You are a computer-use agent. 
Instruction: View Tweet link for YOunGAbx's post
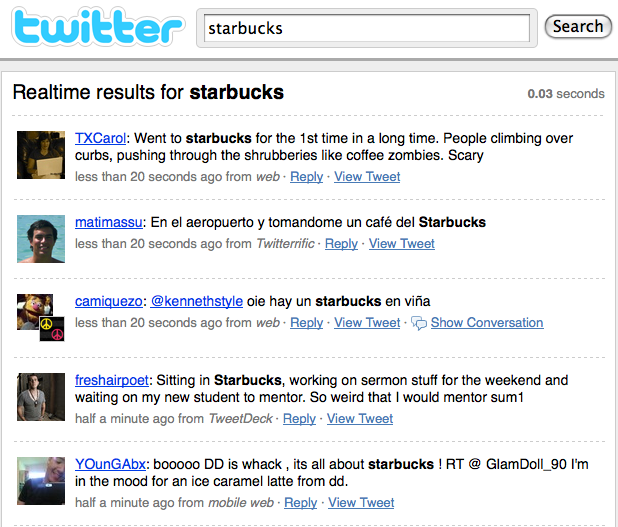(361, 503)
